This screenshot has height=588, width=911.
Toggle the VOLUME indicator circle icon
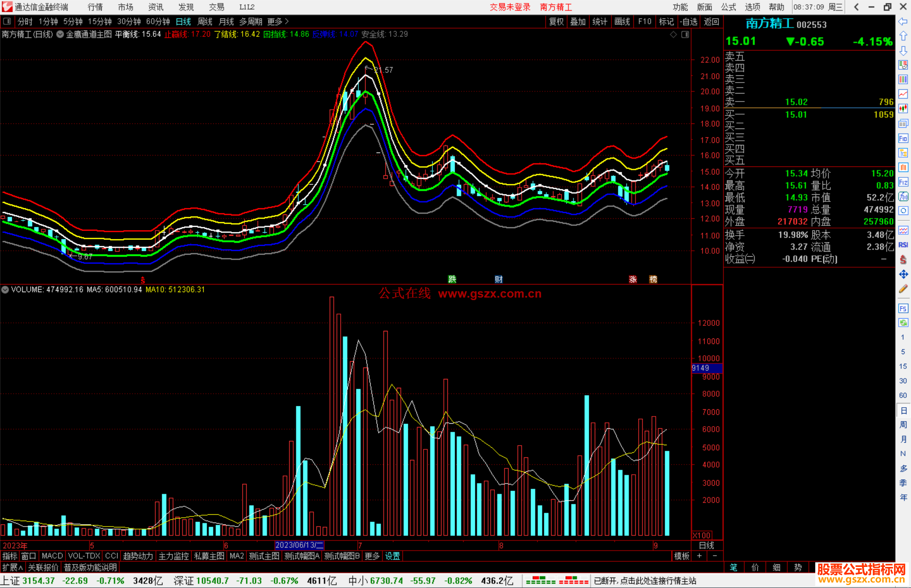tap(5, 290)
